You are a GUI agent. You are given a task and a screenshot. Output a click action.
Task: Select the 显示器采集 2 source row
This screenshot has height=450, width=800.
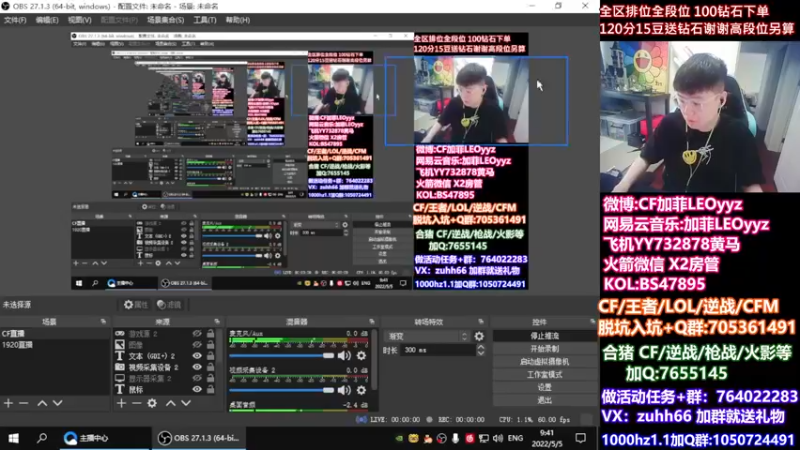[165, 379]
